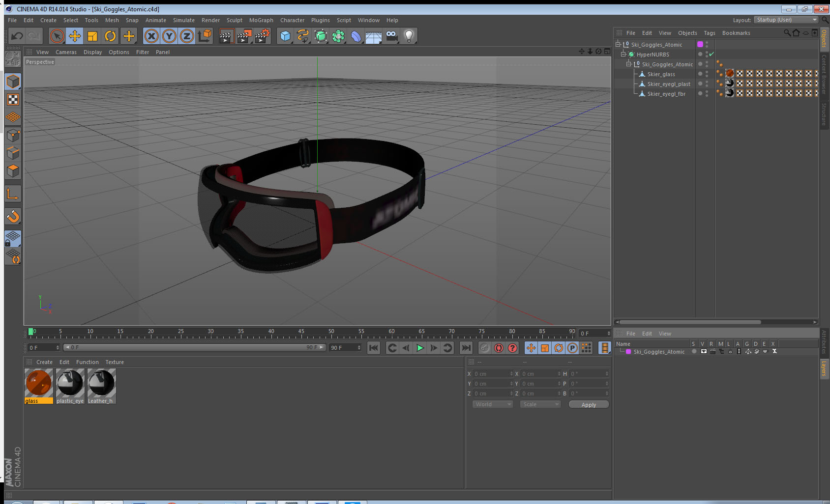Toggle Skier_glass editor visibility dot

[x=707, y=72]
